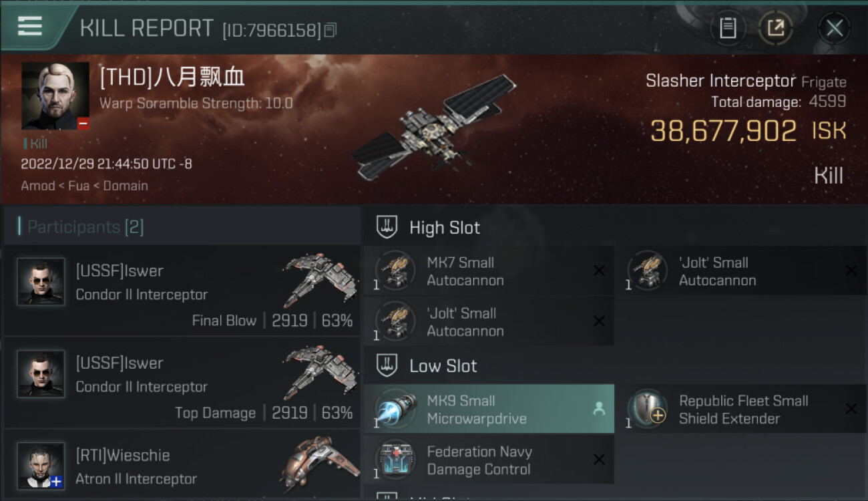Click the Amod < Fua < Domain location

[x=85, y=186]
